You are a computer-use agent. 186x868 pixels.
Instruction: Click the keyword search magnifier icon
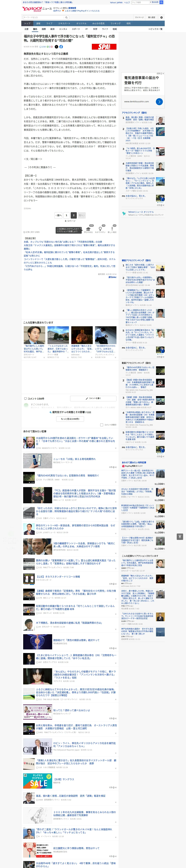coord(66,17)
